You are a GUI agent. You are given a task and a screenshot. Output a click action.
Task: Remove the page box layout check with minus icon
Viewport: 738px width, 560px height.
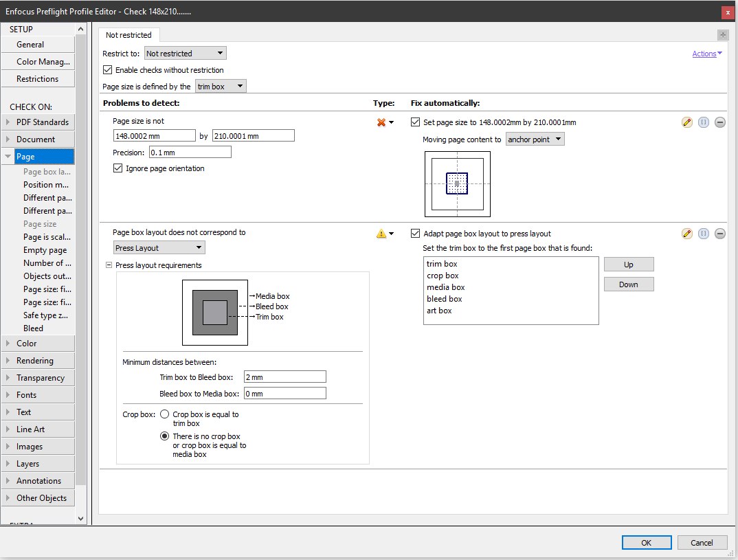pyautogui.click(x=720, y=234)
